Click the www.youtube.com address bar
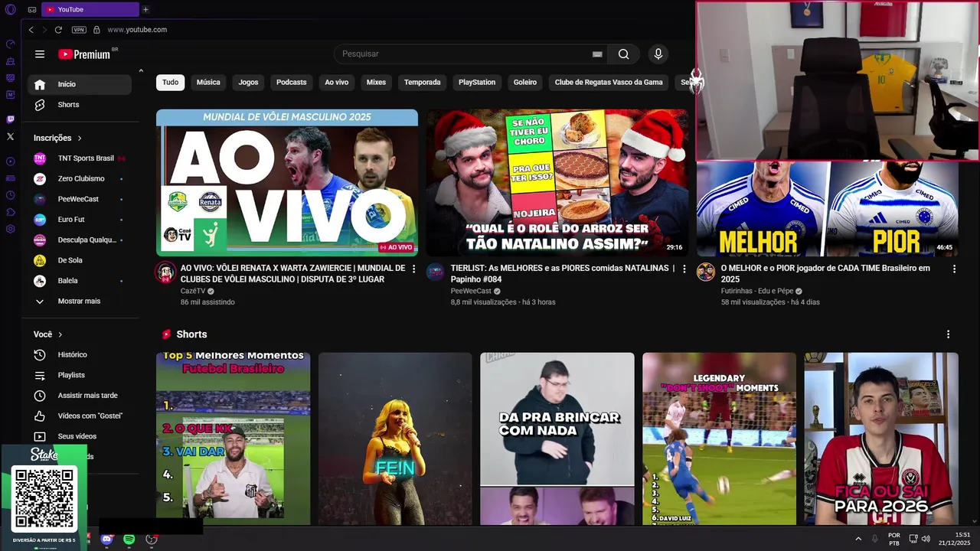This screenshot has width=980, height=551. pyautogui.click(x=137, y=30)
